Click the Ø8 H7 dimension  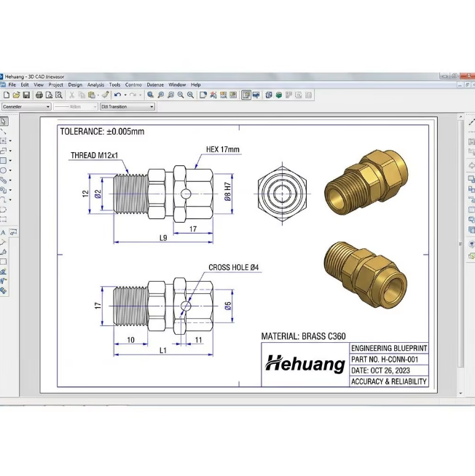227,191
